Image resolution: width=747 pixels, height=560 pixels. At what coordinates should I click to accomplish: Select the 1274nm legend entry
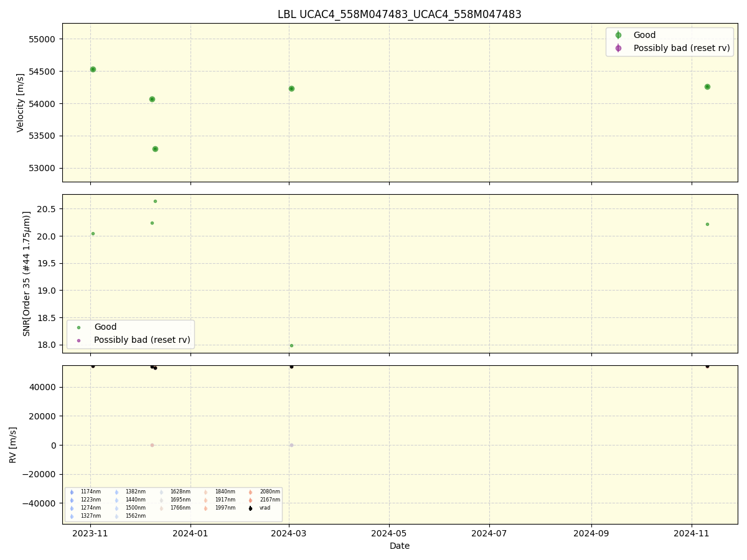point(85,508)
